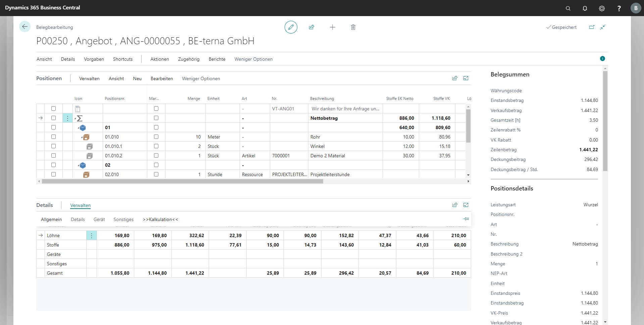Open the search magnifier icon
The image size is (644, 325).
[x=568, y=8]
